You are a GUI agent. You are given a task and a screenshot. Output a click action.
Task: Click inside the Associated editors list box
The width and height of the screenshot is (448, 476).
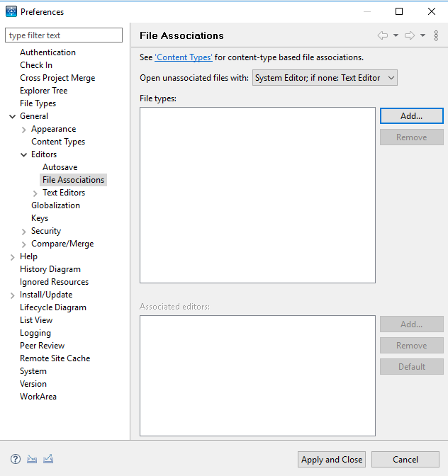(257, 375)
